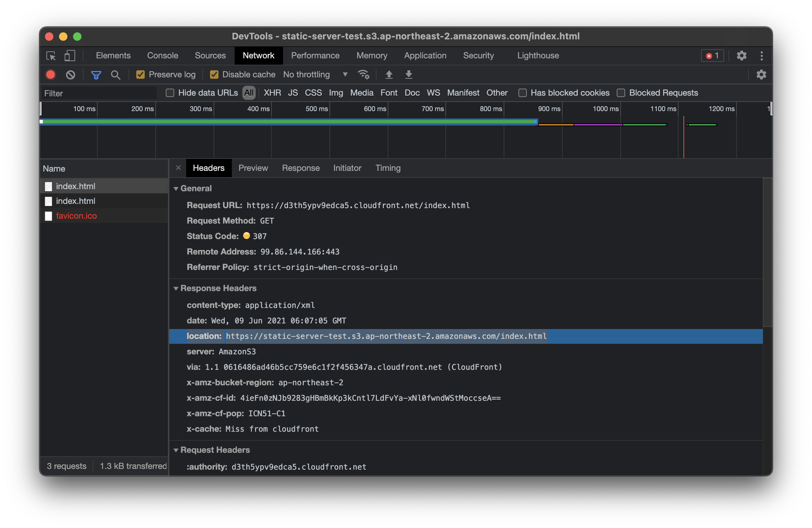Click the Filter text input field
The image size is (812, 528).
point(99,93)
